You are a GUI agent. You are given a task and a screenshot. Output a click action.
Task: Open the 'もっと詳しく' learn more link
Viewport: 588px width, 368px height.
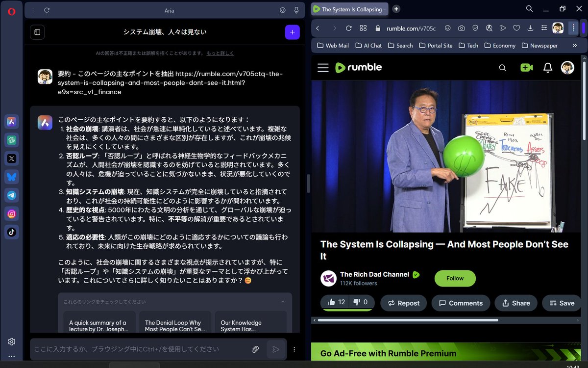[220, 53]
